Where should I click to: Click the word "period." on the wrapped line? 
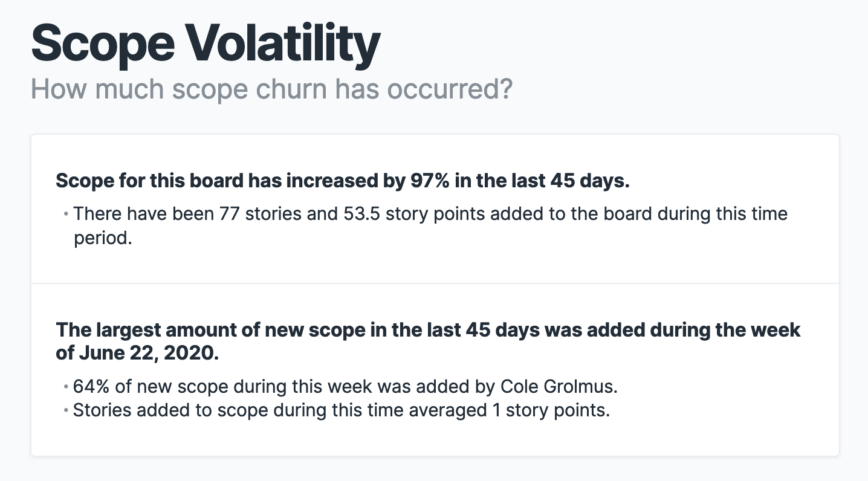tap(102, 237)
